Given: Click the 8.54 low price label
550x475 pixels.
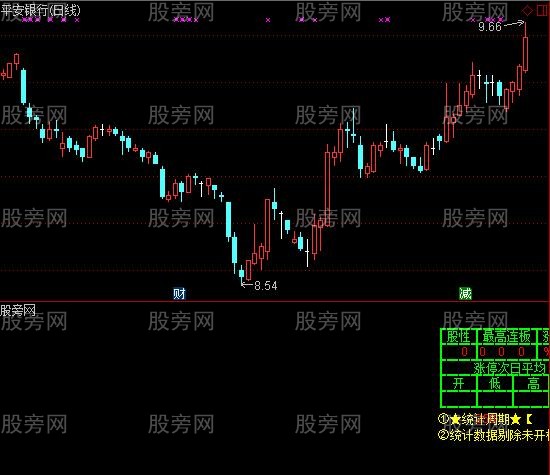Looking at the screenshot, I should pos(266,286).
